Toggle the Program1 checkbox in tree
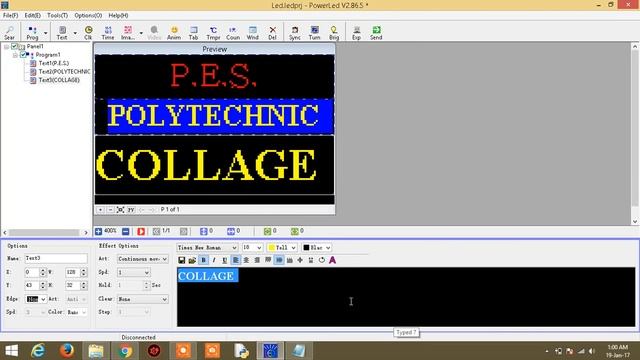Screen dimensions: 640x360 point(23,54)
